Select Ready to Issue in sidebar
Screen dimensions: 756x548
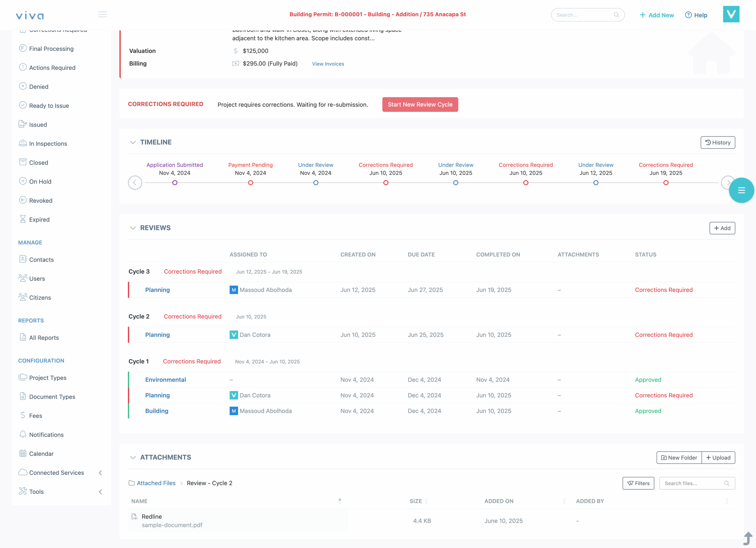[x=49, y=106]
